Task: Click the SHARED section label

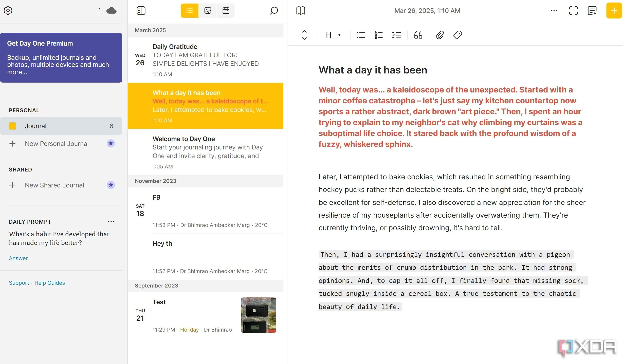Action: pos(21,170)
